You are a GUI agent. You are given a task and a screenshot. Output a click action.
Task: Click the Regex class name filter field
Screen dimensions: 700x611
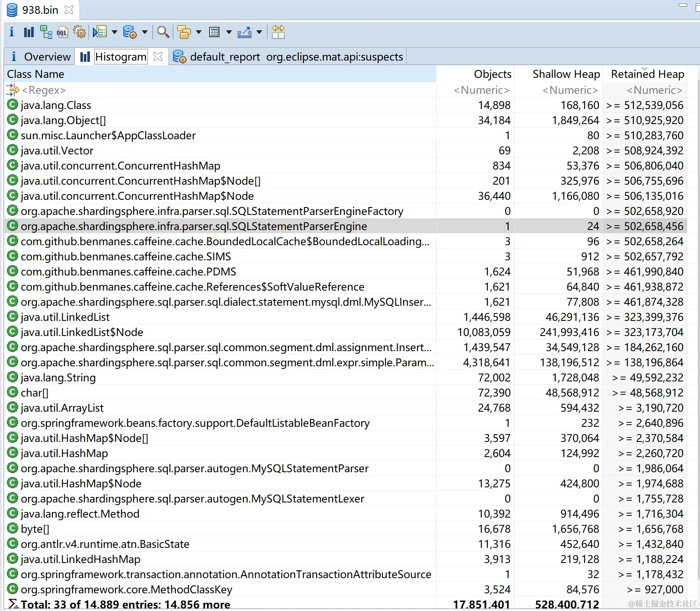tap(220, 90)
